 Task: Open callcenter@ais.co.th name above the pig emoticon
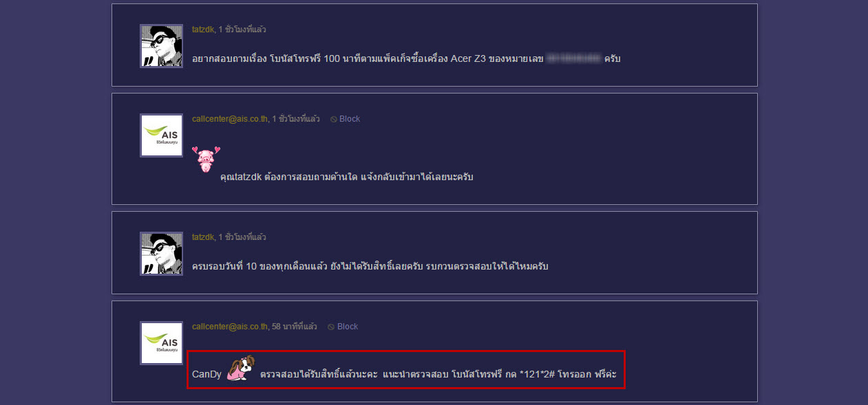230,119
